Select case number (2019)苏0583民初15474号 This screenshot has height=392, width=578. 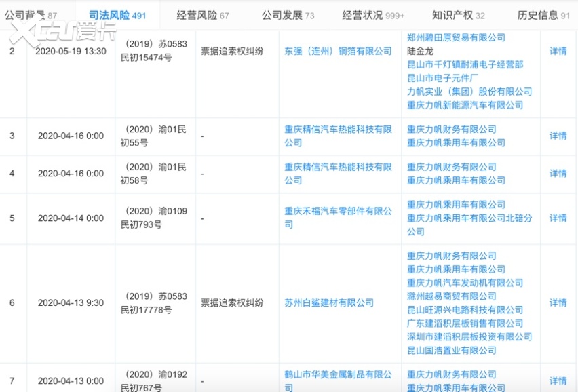pyautogui.click(x=154, y=51)
